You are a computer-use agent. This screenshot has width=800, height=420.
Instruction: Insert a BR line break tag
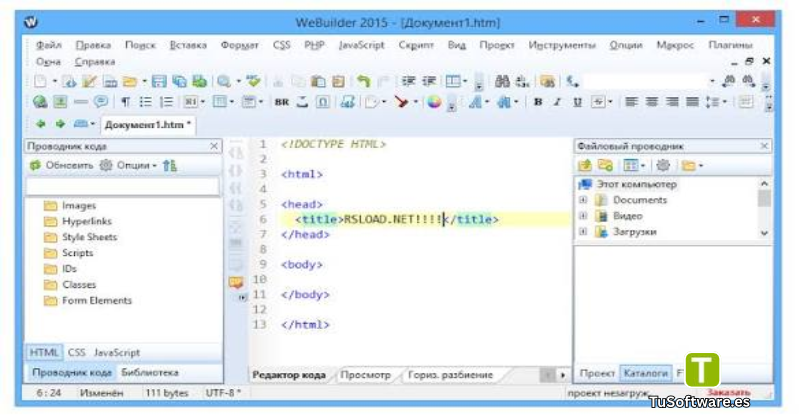(x=282, y=103)
